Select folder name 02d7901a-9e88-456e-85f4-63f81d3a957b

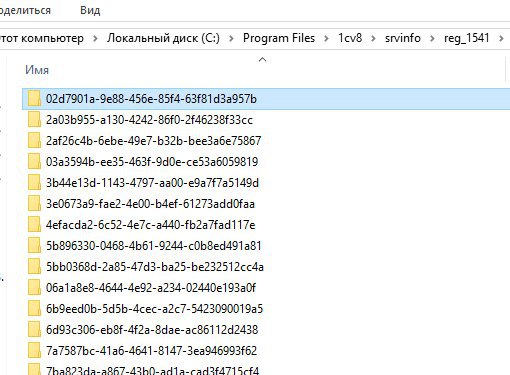[151, 99]
